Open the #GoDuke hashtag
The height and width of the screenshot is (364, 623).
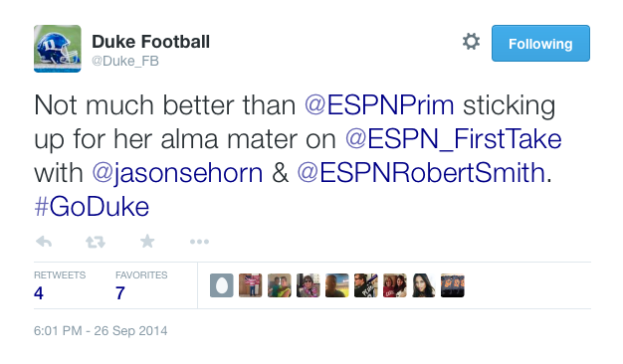tap(92, 207)
